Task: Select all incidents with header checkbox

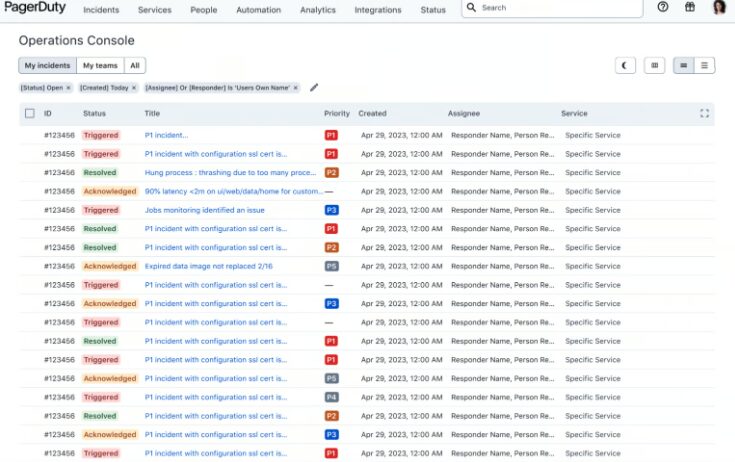Action: pyautogui.click(x=30, y=113)
